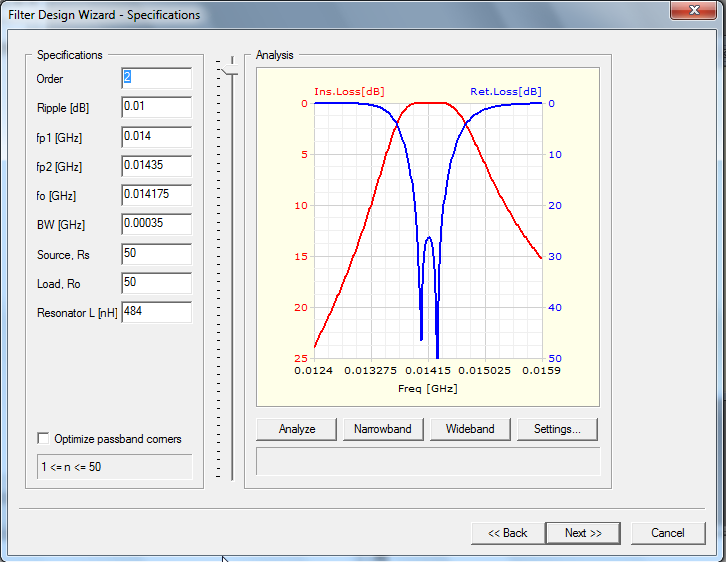Switch to Wideband analysis view
Screen dimensions: 726x562
(470, 429)
